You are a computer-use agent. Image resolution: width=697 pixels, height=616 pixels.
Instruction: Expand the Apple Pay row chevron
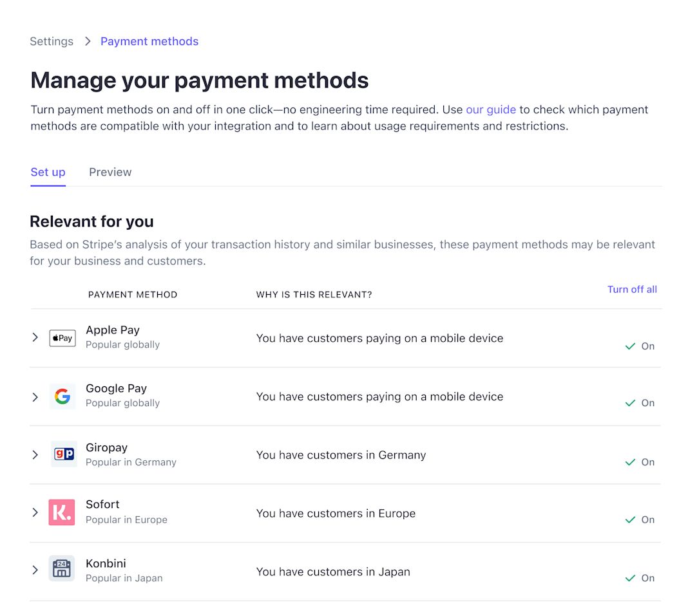tap(35, 337)
